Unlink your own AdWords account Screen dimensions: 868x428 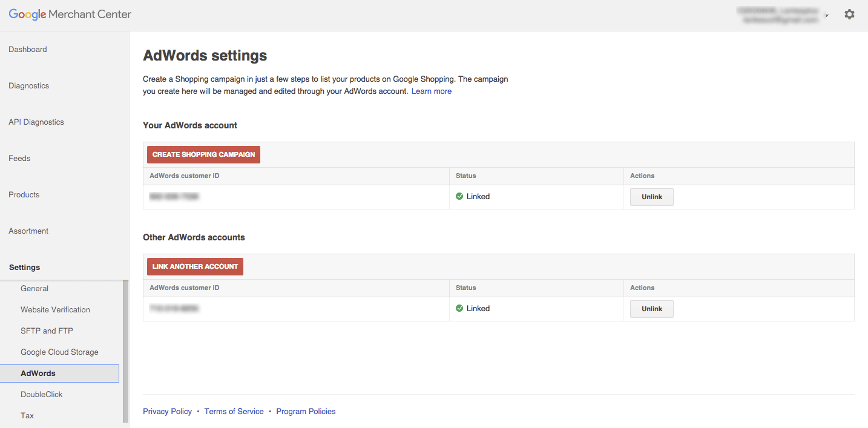652,197
